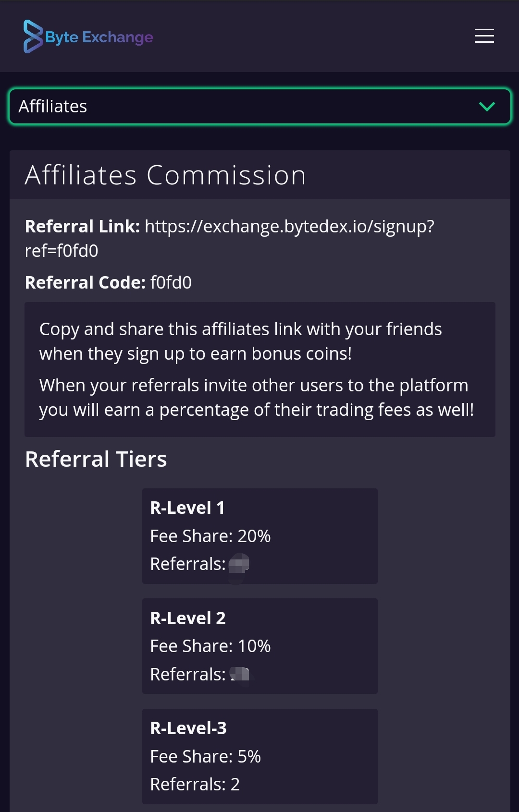
Task: Click the green chevron arrow in Affiliates box
Action: coord(487,107)
